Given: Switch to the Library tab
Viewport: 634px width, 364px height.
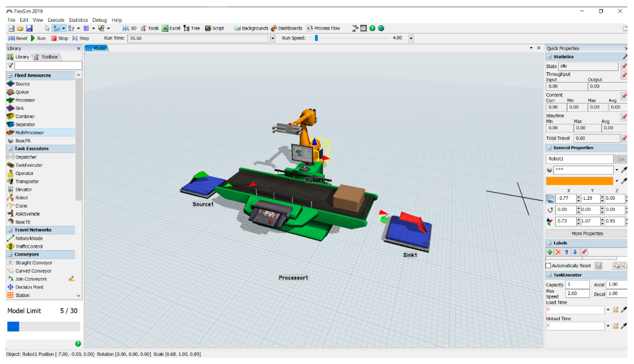Looking at the screenshot, I should click(x=19, y=57).
